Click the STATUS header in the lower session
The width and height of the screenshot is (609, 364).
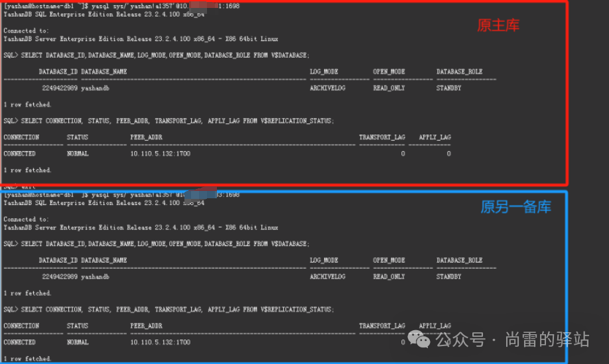(78, 326)
